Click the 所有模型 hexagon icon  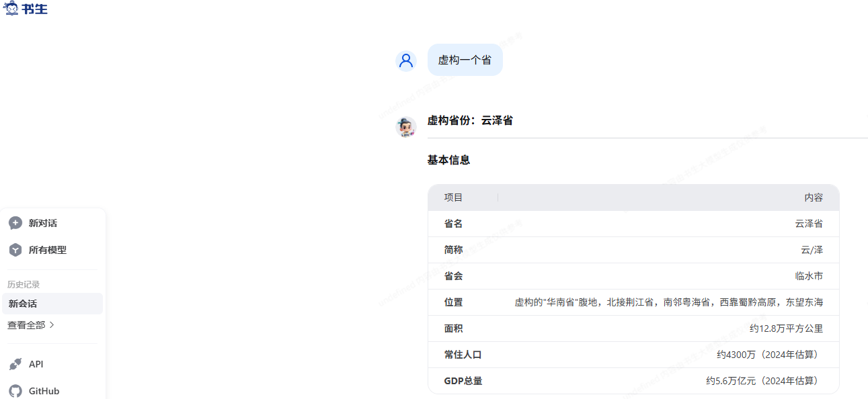(15, 250)
